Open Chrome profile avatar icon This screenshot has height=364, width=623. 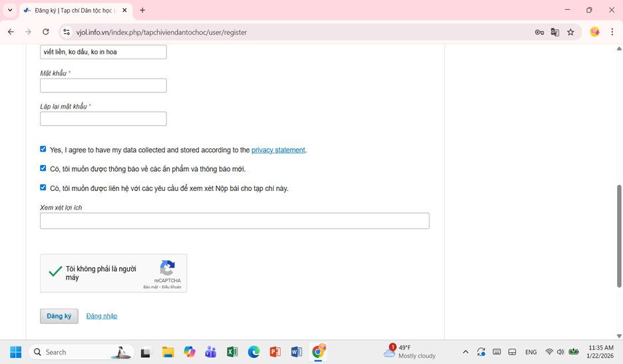pyautogui.click(x=594, y=32)
